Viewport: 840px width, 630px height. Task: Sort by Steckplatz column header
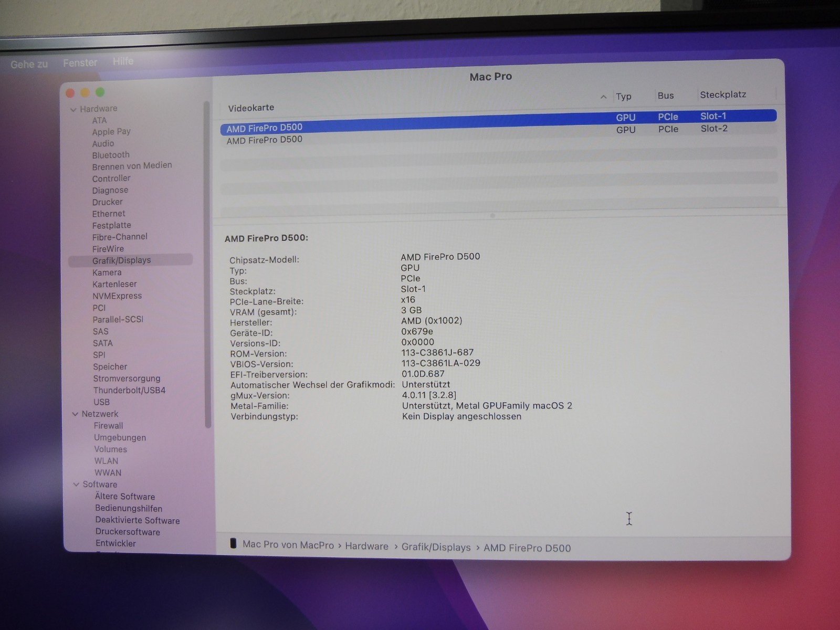click(x=723, y=94)
